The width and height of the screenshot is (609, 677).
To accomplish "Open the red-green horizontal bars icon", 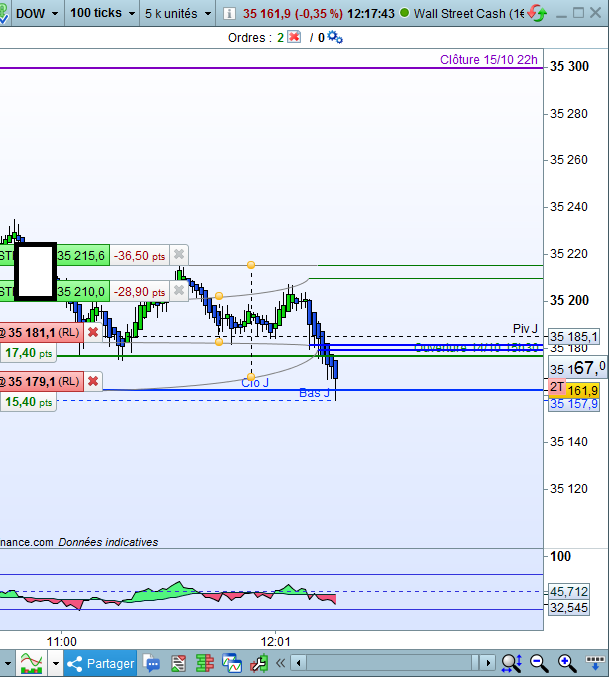I will [205, 663].
